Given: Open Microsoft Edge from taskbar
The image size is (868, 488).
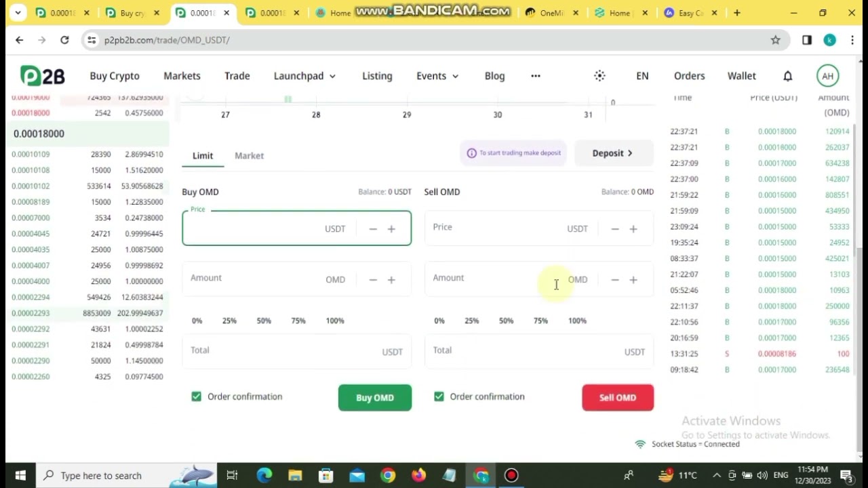Looking at the screenshot, I should 264,475.
